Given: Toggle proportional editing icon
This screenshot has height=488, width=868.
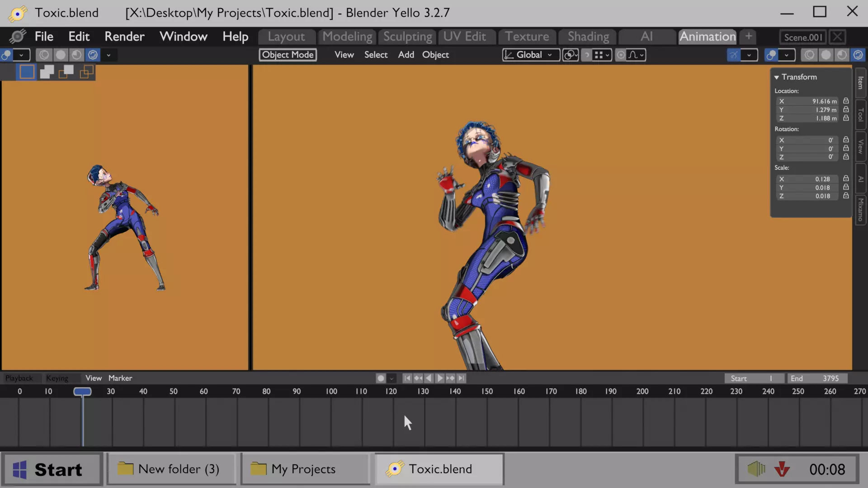Looking at the screenshot, I should click(621, 55).
